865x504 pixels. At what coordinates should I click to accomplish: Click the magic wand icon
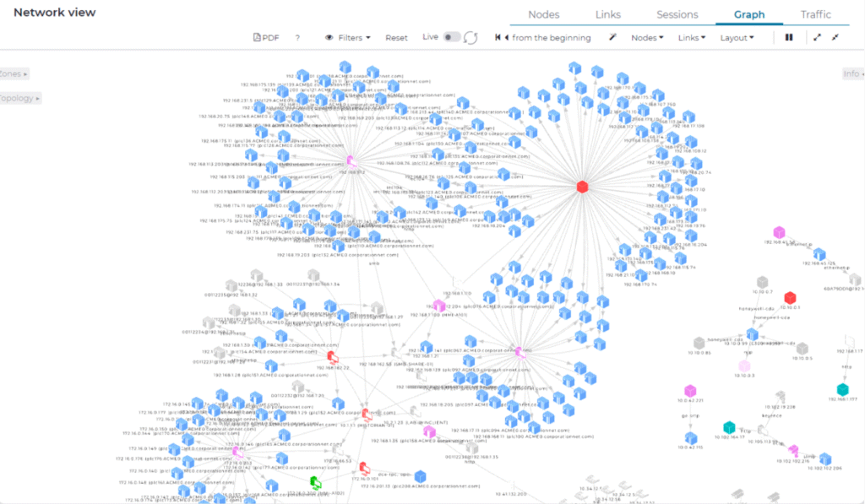[x=612, y=38]
